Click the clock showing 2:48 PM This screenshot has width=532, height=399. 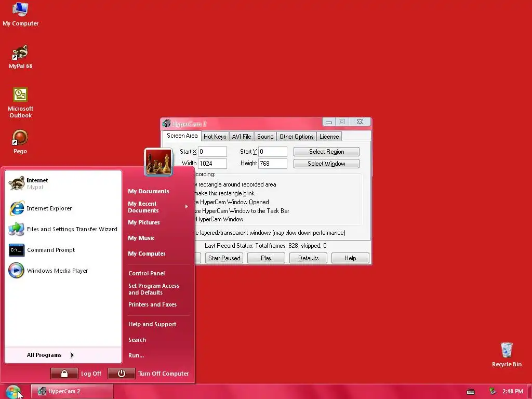tap(513, 391)
